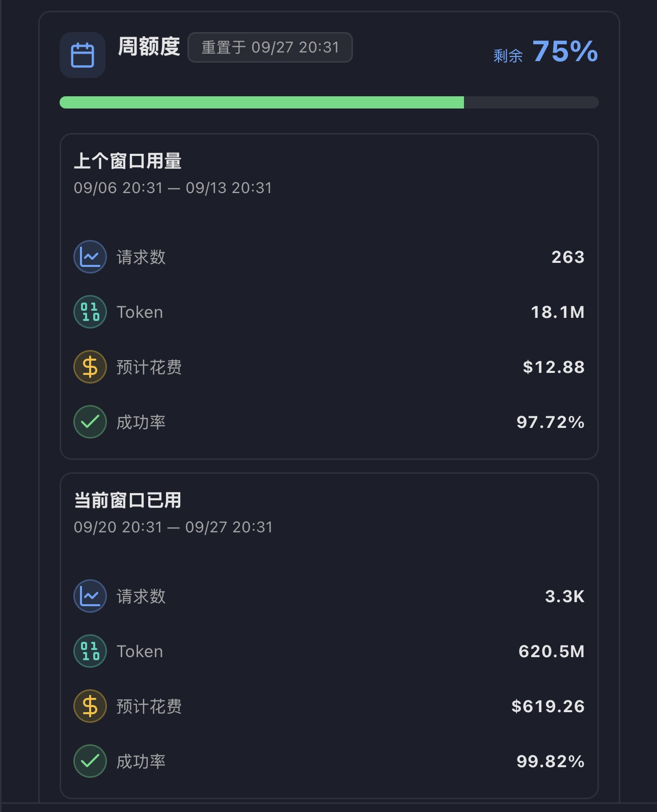Click the 当前窗口已用 section heading
This screenshot has height=812, width=657.
128,500
